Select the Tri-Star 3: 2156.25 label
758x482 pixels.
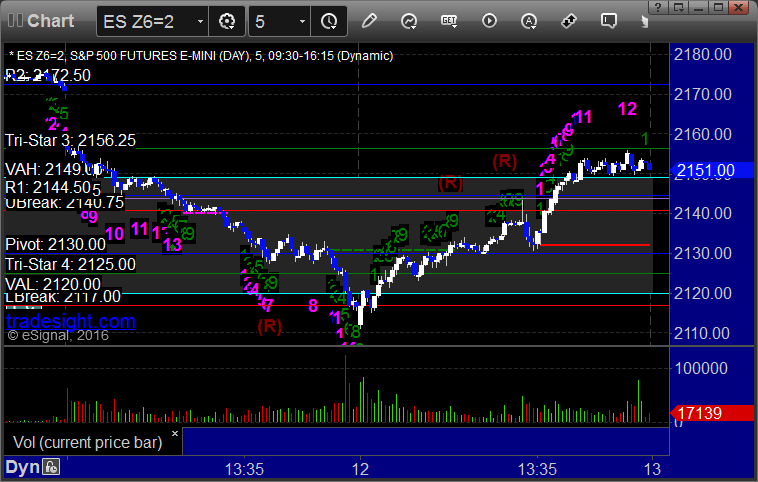coord(71,140)
